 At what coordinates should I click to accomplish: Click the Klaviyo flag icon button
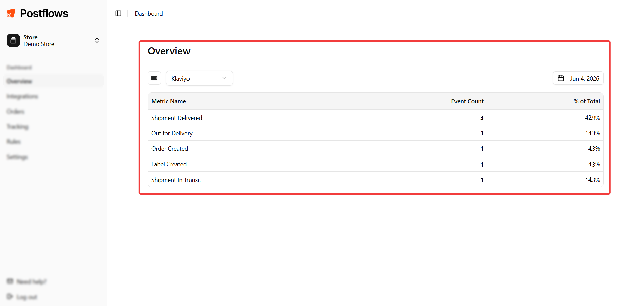click(154, 78)
